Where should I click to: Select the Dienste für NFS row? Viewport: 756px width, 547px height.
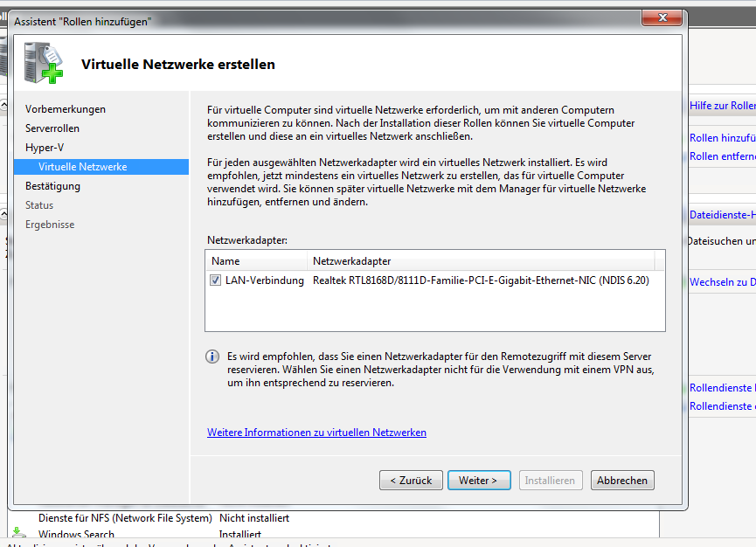point(125,518)
